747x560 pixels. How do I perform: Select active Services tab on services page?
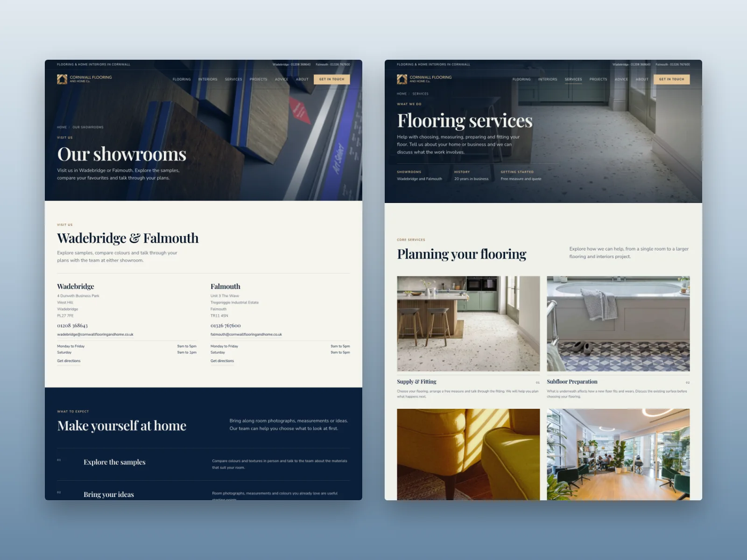[573, 79]
